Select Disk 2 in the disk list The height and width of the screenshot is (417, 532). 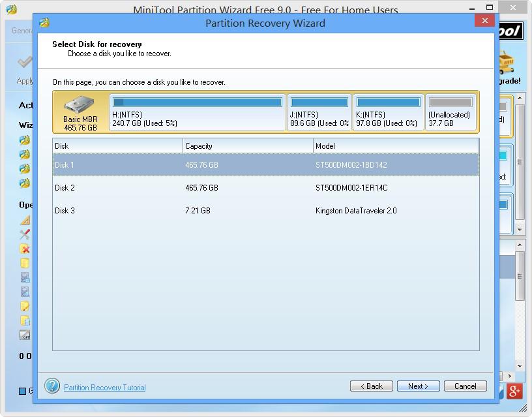pos(265,188)
